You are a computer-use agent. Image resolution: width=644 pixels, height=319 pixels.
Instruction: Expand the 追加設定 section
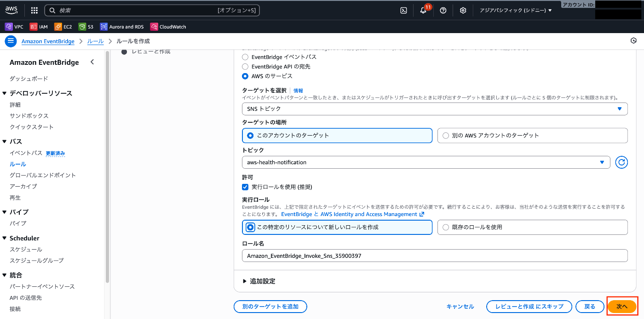259,281
